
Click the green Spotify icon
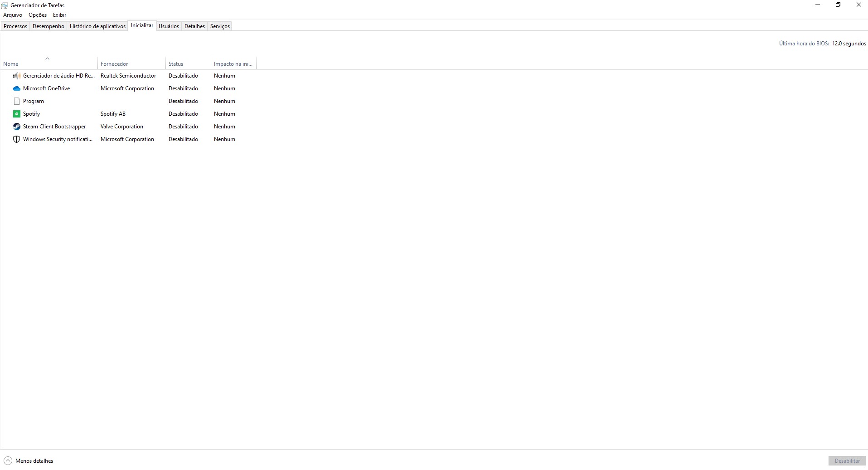(17, 114)
